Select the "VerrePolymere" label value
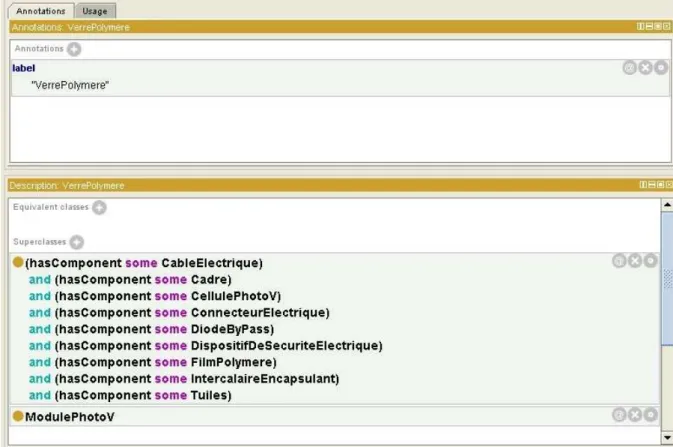The height and width of the screenshot is (447, 673). click(x=70, y=85)
